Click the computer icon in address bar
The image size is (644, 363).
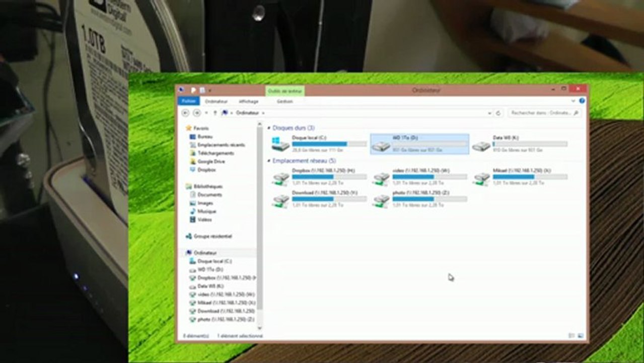[x=225, y=113]
